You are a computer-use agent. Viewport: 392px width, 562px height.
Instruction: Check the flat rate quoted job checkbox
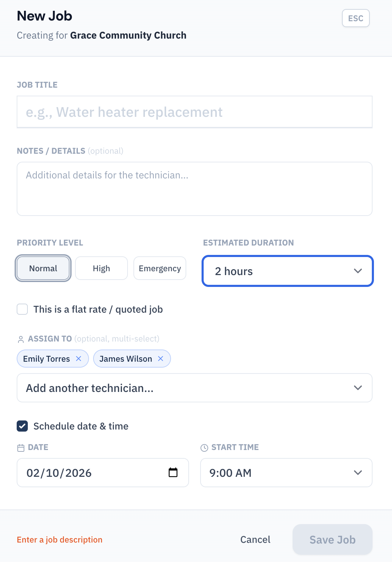click(22, 309)
